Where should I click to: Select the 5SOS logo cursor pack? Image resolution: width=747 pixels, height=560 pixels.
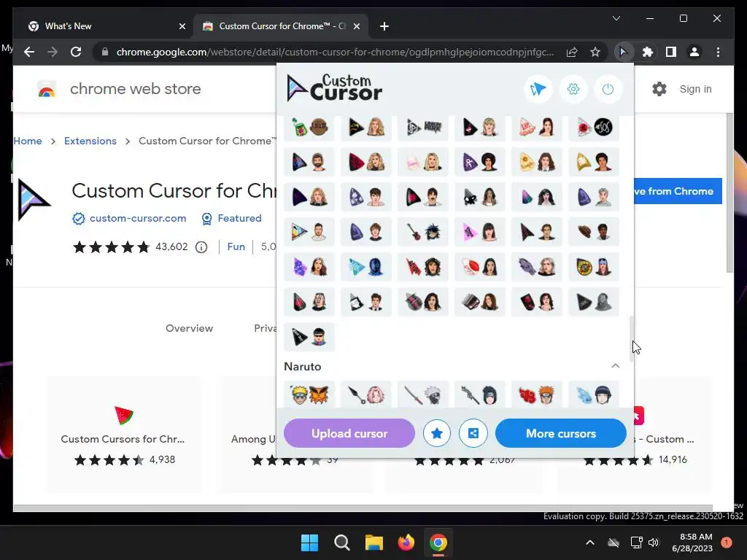pyautogui.click(x=594, y=127)
